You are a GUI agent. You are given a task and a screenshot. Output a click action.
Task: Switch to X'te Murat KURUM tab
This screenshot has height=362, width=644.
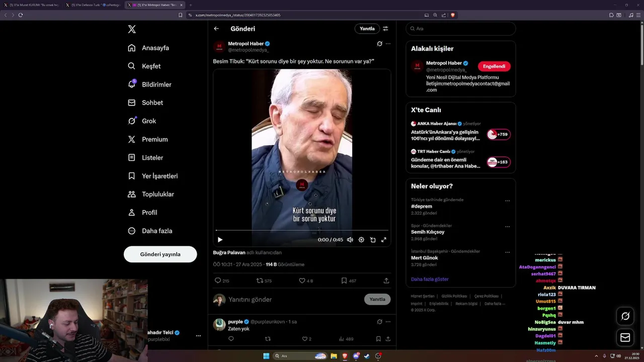[x=32, y=5]
